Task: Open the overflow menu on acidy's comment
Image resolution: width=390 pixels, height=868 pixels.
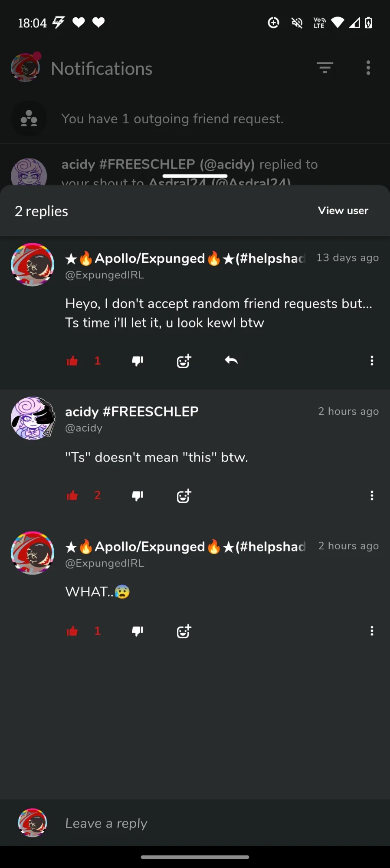Action: (x=372, y=495)
